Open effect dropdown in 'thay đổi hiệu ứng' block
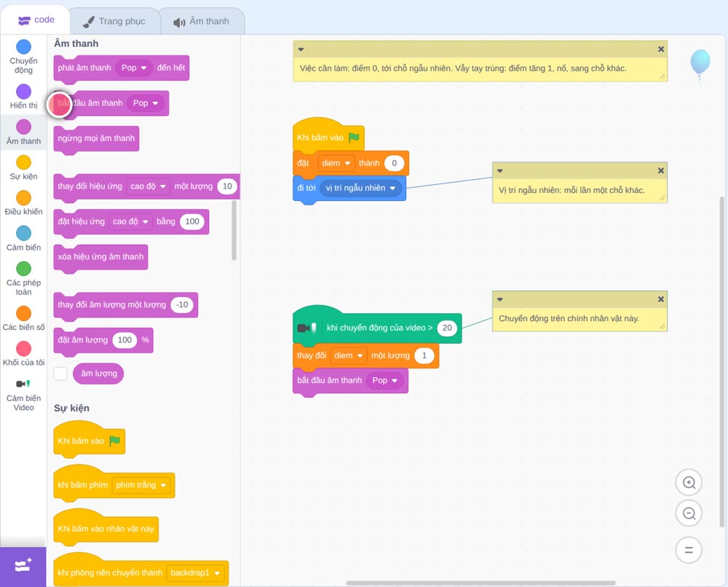Screen dimensions: 728x587 [x=148, y=186]
